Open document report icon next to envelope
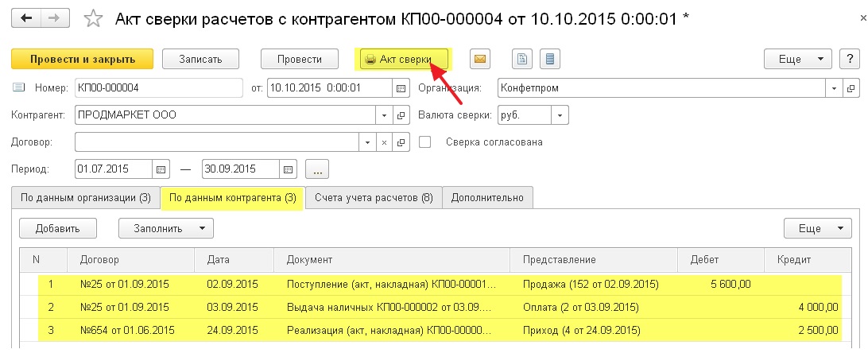Image resolution: width=868 pixels, height=353 pixels. coord(521,59)
